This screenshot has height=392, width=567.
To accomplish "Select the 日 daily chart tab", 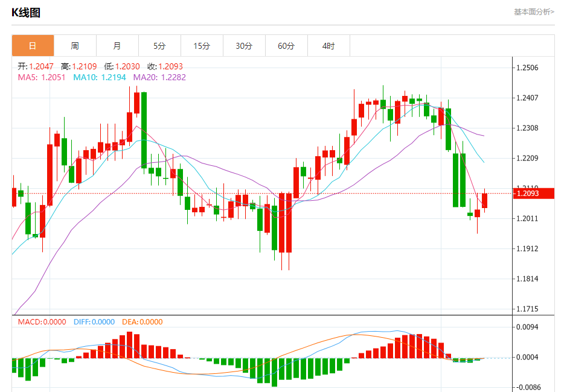I will (x=33, y=45).
